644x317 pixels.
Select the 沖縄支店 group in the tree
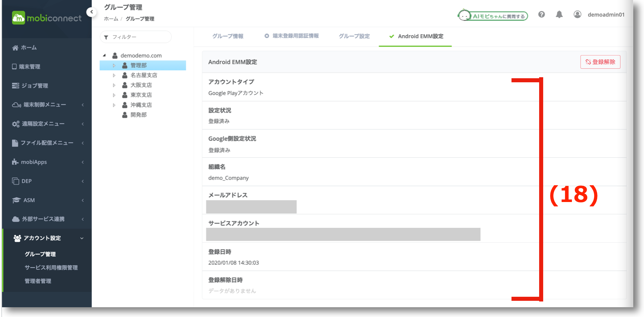[x=141, y=105]
